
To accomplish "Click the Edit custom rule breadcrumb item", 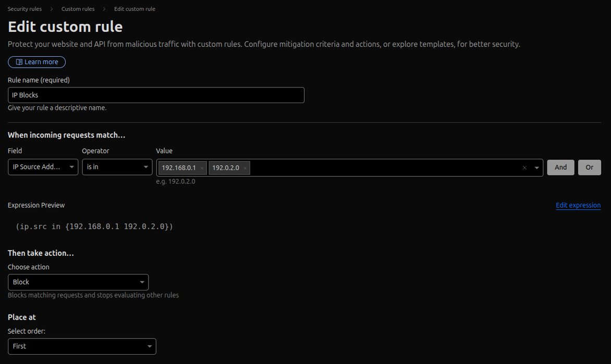I will pyautogui.click(x=135, y=9).
